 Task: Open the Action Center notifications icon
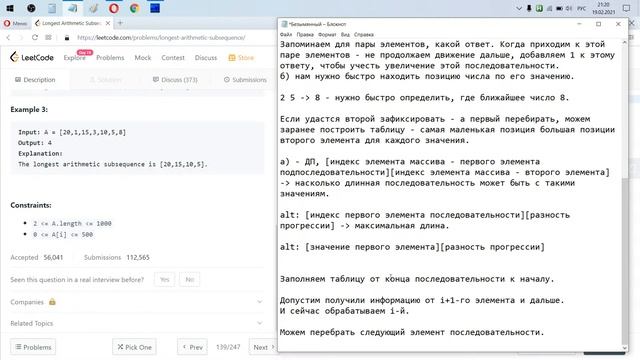627,8
